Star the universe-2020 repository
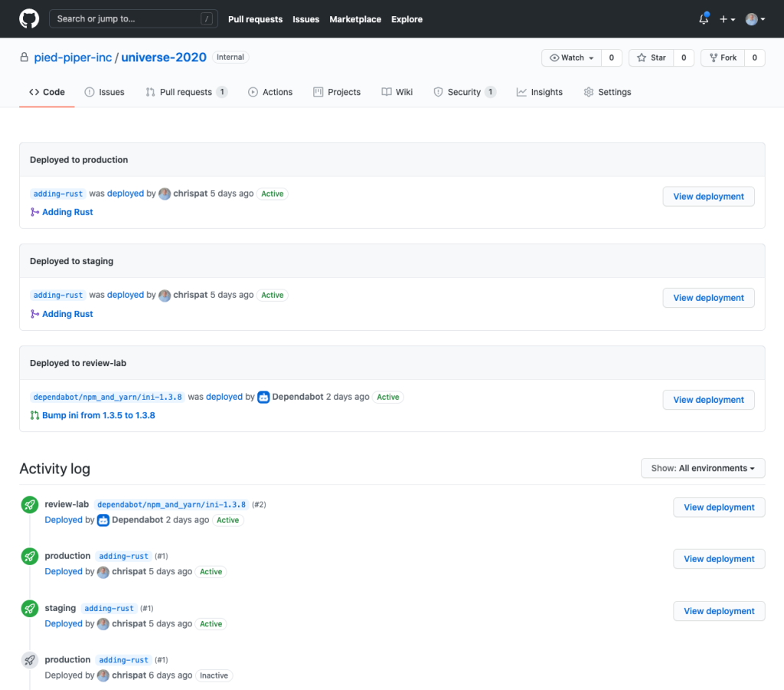 pos(652,57)
